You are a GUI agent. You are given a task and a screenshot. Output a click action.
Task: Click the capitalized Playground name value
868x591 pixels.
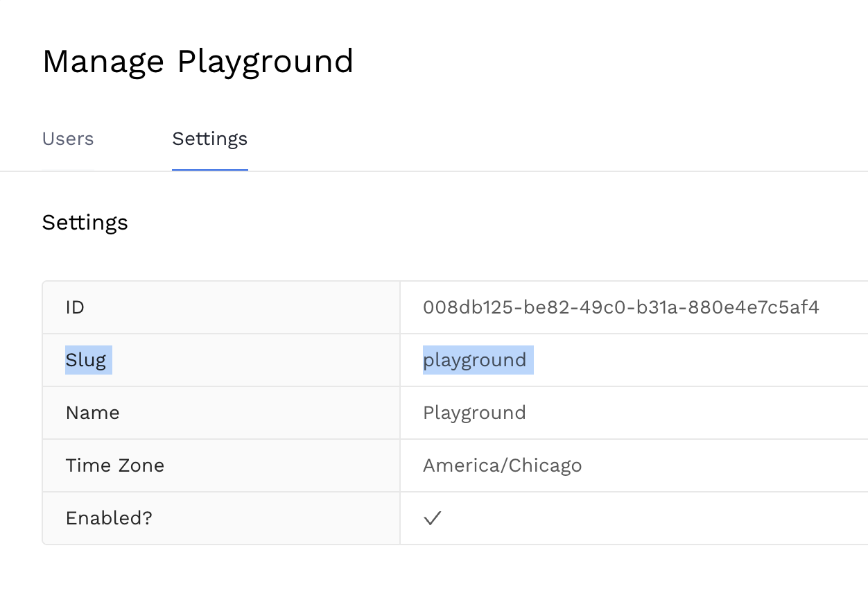[474, 413]
